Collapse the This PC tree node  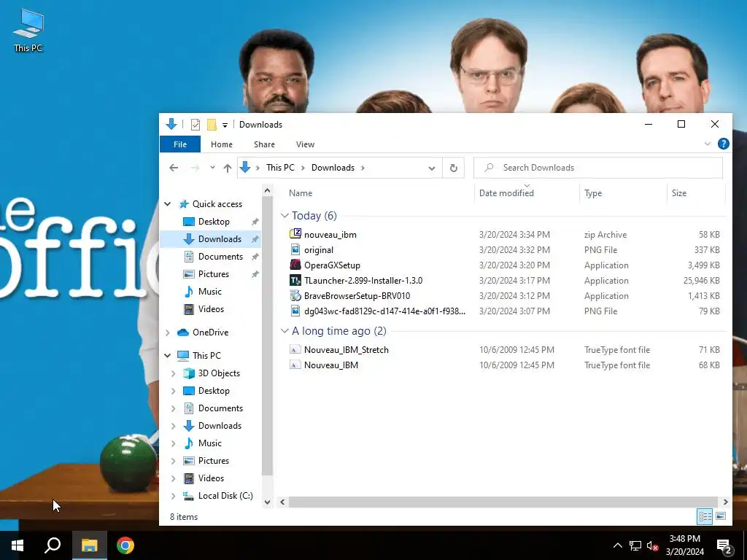click(168, 355)
